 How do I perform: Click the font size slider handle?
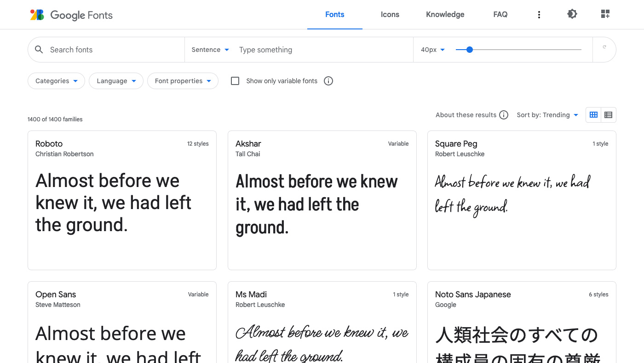tap(470, 50)
